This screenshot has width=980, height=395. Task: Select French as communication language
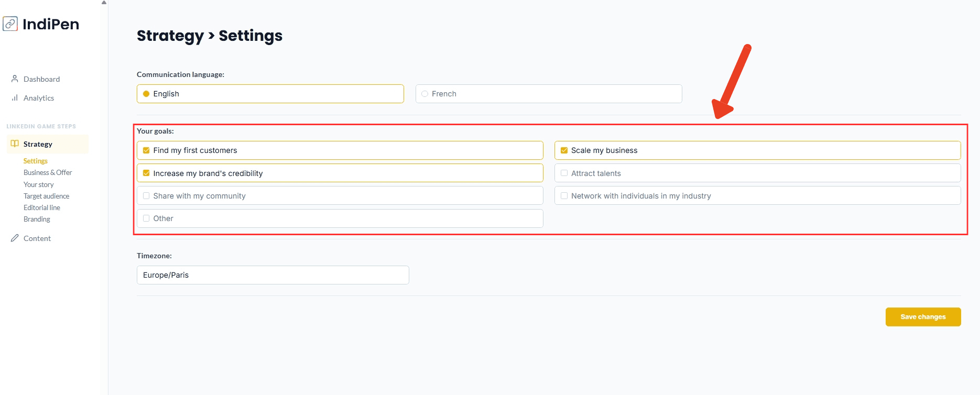click(424, 94)
